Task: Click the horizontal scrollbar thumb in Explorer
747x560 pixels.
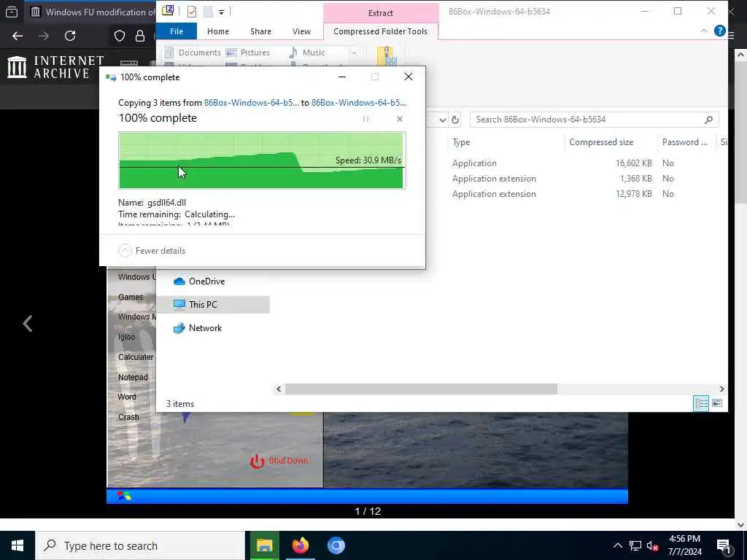Action: [x=421, y=389]
